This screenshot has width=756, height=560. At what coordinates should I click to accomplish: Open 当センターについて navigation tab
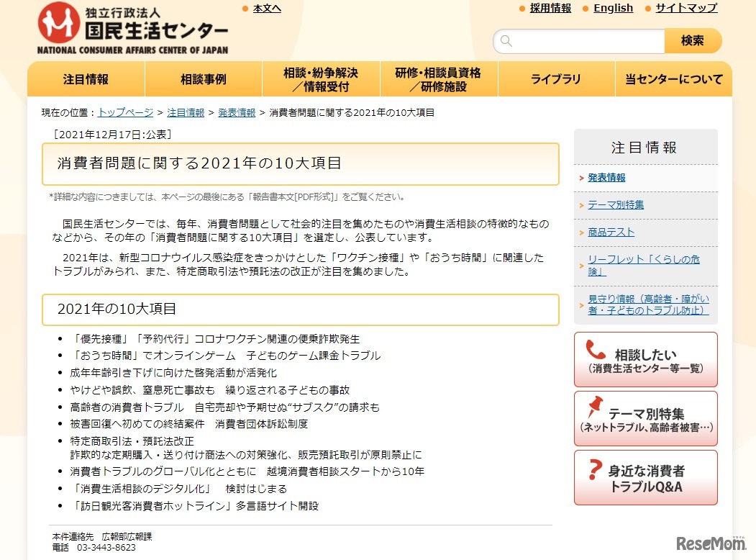(x=674, y=79)
